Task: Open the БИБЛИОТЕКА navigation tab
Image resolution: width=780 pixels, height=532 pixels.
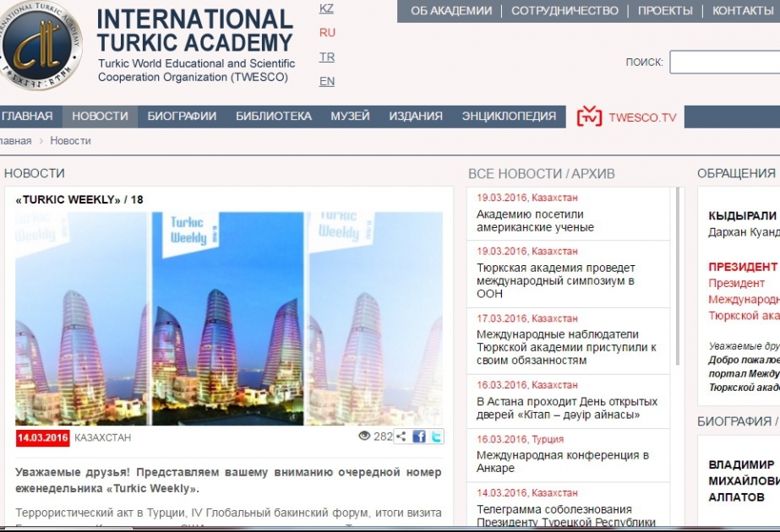Action: pos(274,117)
